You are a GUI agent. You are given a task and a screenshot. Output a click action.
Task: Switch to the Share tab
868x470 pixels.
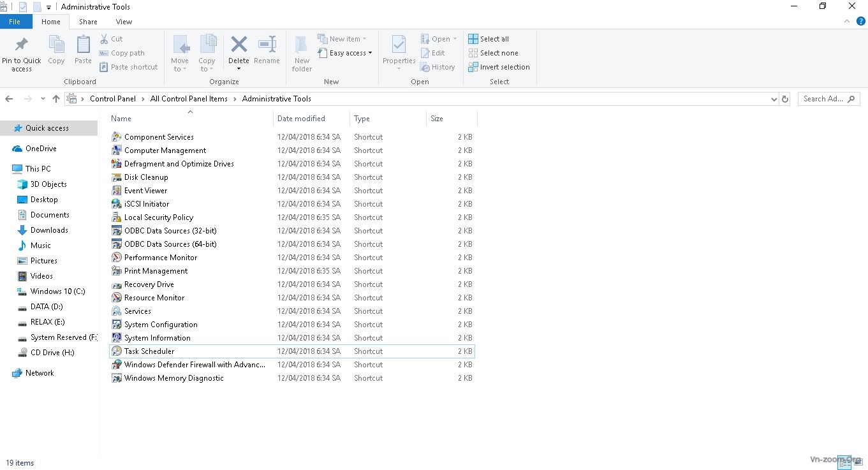[x=88, y=22]
